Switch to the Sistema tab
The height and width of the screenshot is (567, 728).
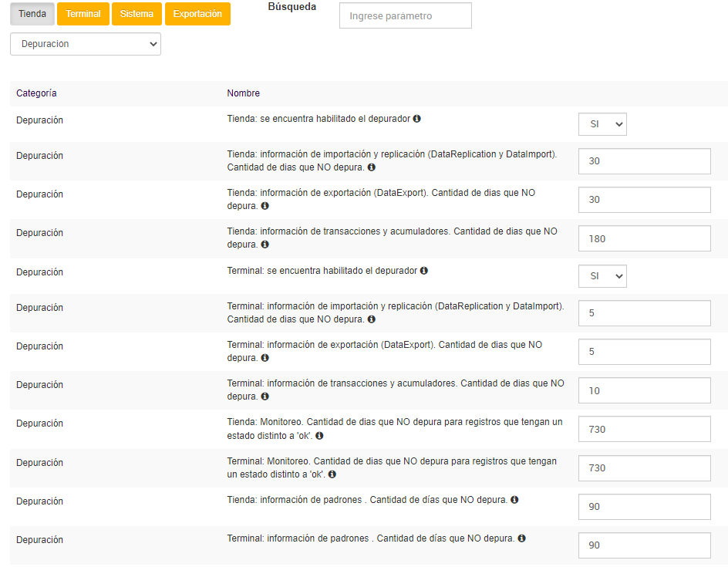(136, 14)
